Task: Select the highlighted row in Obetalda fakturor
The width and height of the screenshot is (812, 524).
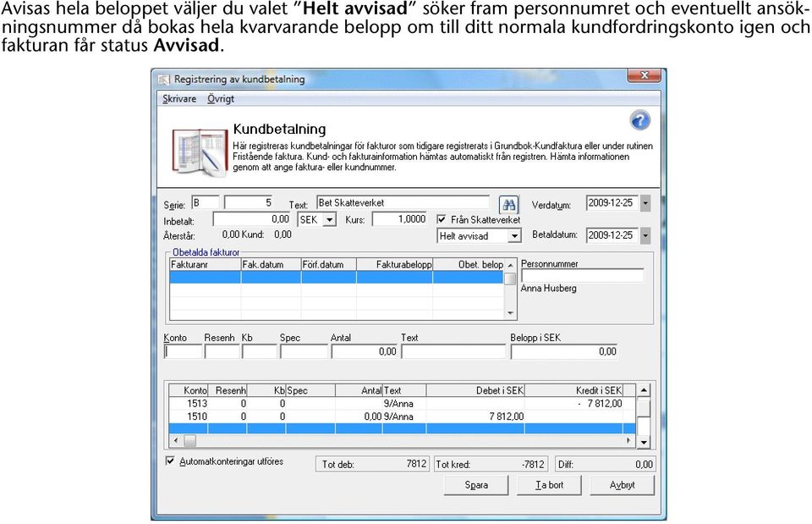Action: (337, 278)
